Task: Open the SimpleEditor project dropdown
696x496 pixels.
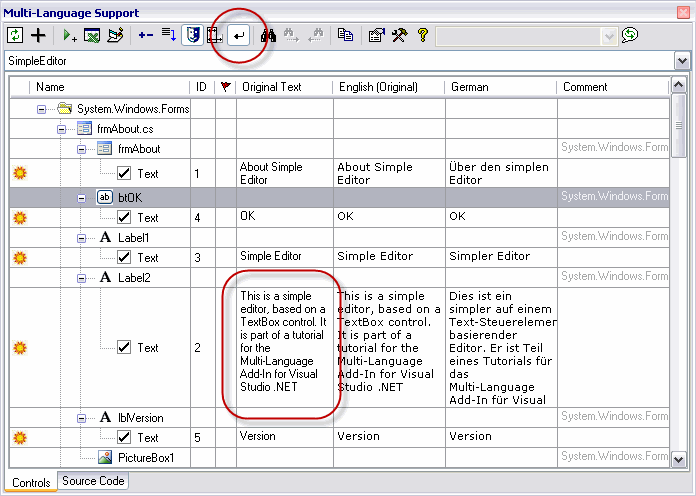Action: coord(682,62)
